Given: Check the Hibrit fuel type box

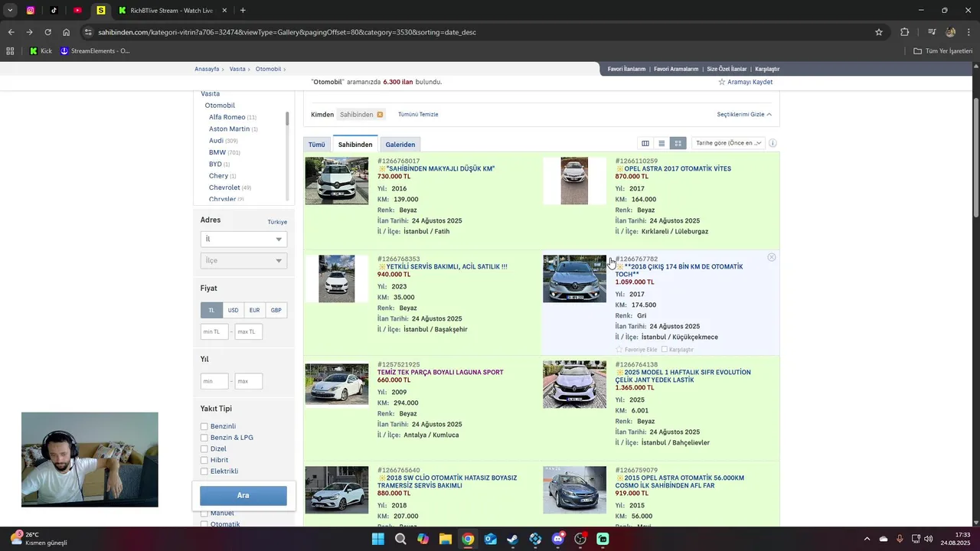Looking at the screenshot, I should [204, 460].
